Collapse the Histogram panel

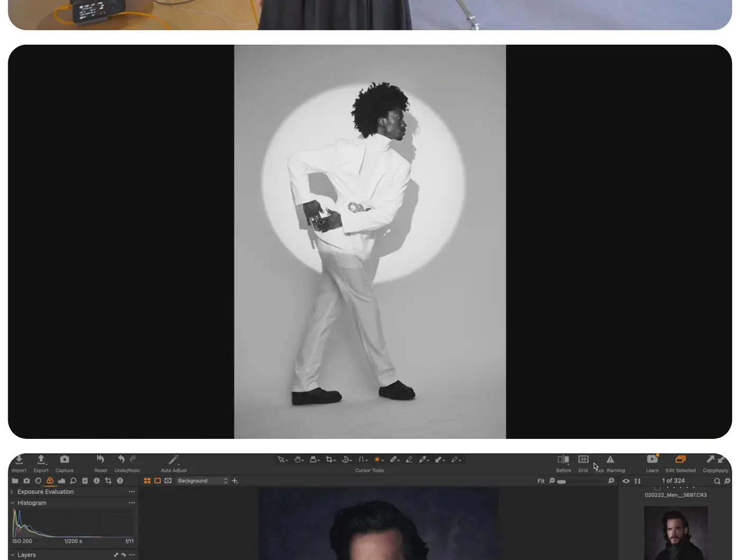(12, 503)
